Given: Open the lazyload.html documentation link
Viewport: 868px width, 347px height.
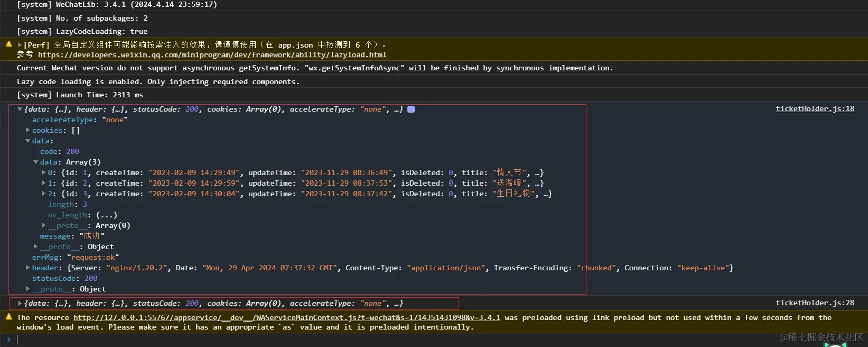Looking at the screenshot, I should (x=212, y=54).
